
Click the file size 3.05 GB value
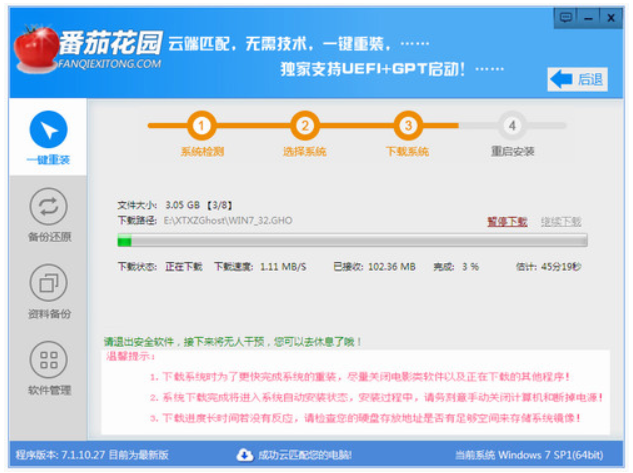pos(182,205)
